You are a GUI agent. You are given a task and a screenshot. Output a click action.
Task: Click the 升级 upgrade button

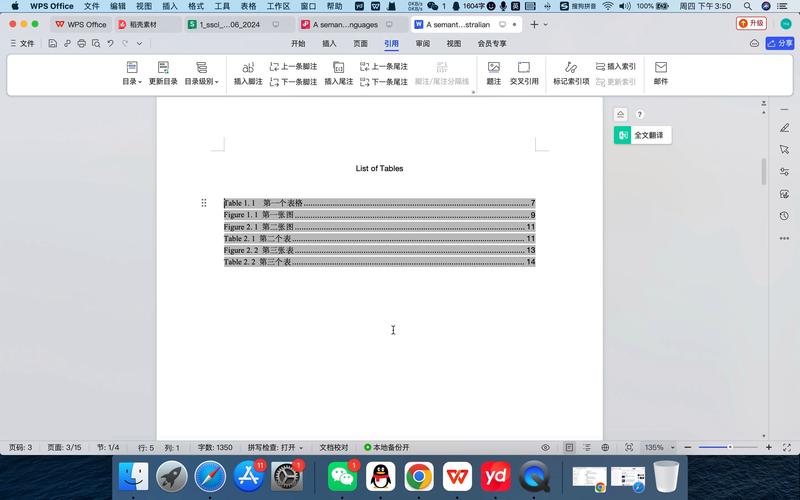click(x=751, y=23)
